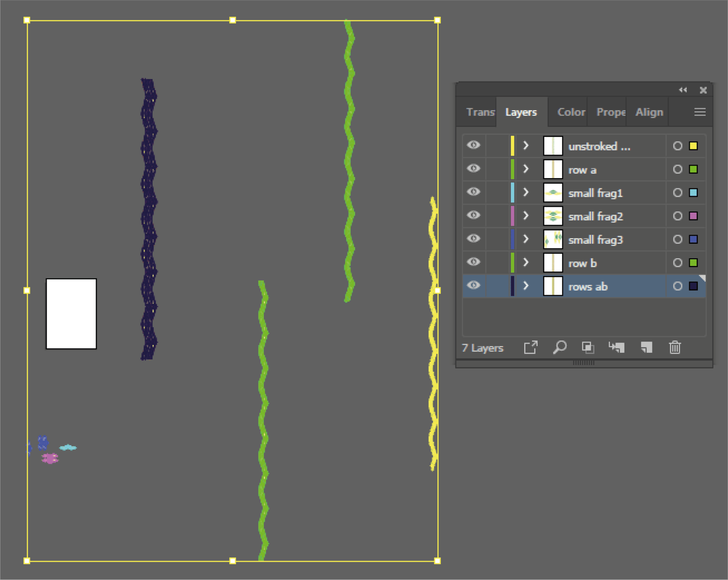Click the Locate Object magnifier icon
This screenshot has width=728, height=580.
tap(560, 348)
